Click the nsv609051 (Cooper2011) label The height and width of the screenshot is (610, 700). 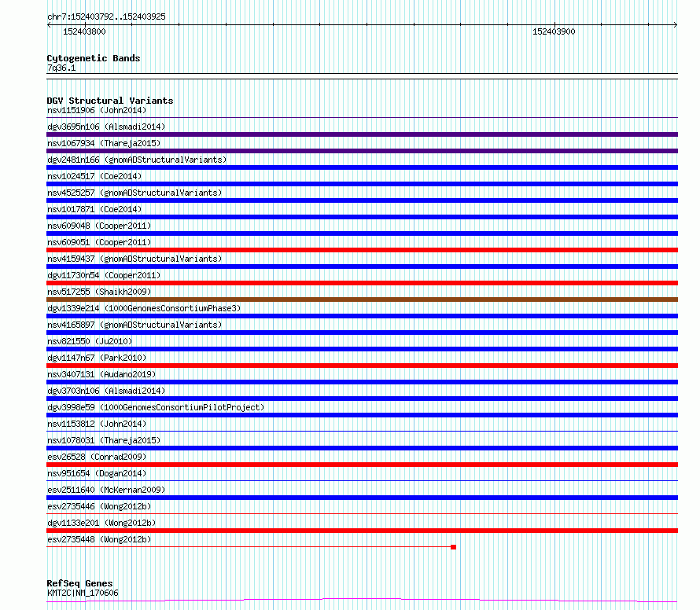click(x=99, y=242)
